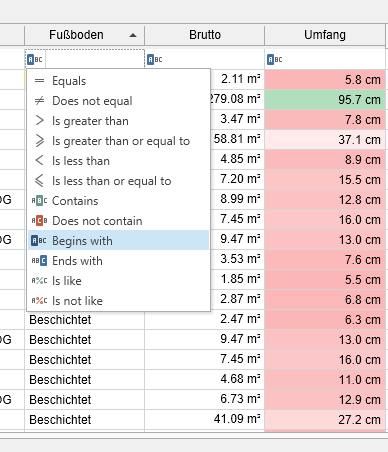Open filter operator icon in Brutto column
Image resolution: width=388 pixels, height=452 pixels.
coord(155,60)
